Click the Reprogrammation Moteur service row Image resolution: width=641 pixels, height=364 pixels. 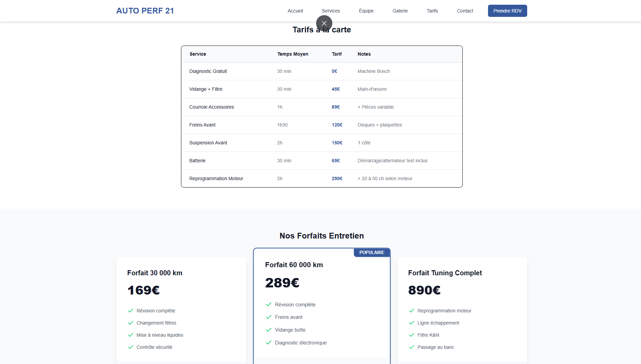point(321,178)
